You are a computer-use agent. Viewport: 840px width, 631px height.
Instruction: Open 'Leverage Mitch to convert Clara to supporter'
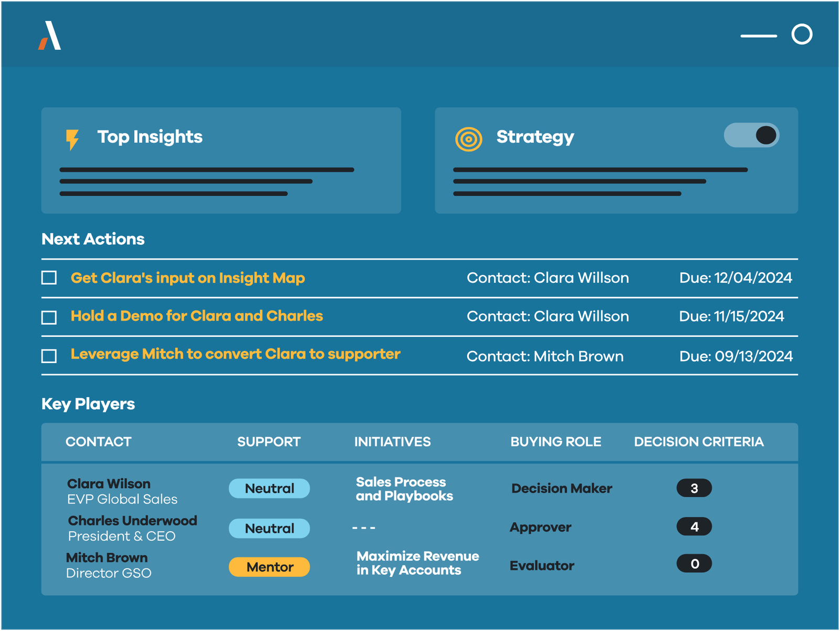coord(236,355)
